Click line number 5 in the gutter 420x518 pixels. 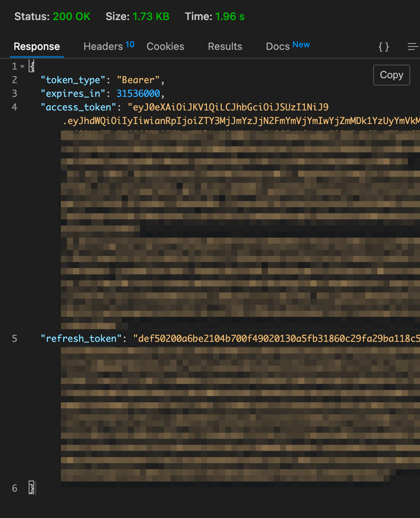[15, 338]
